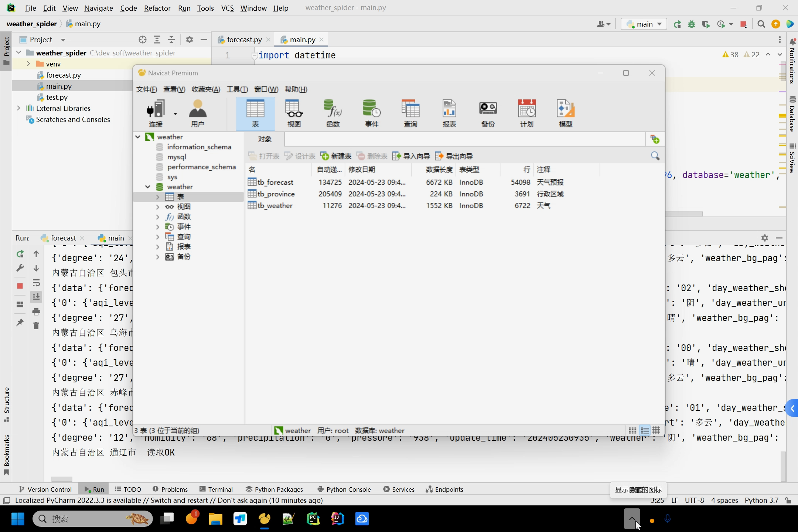
Task: Click the red Stop button in Run panel
Action: pyautogui.click(x=20, y=286)
